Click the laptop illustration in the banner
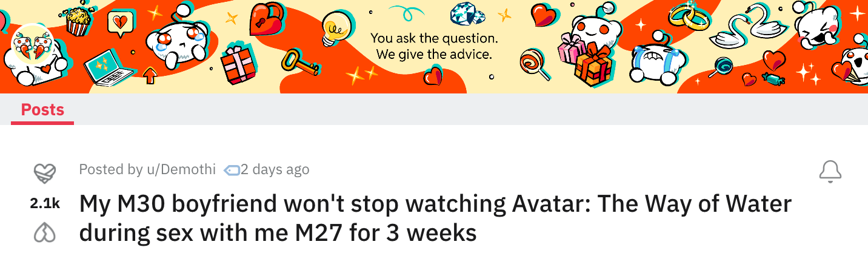The height and width of the screenshot is (267, 868). [109, 68]
